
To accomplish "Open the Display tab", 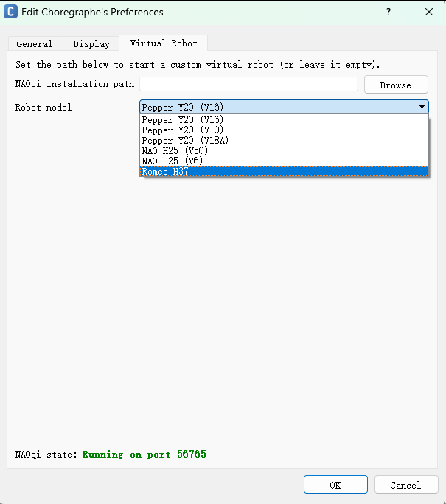I will point(91,43).
